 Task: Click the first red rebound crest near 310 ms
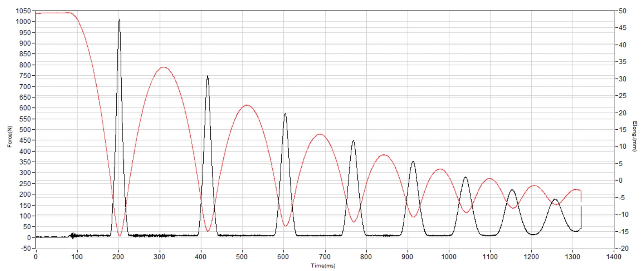tap(164, 67)
